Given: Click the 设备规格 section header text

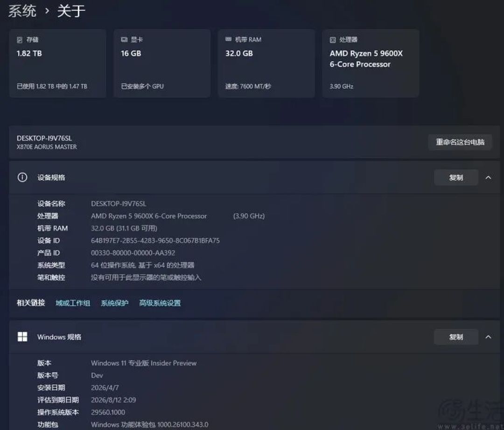Looking at the screenshot, I should pos(51,178).
